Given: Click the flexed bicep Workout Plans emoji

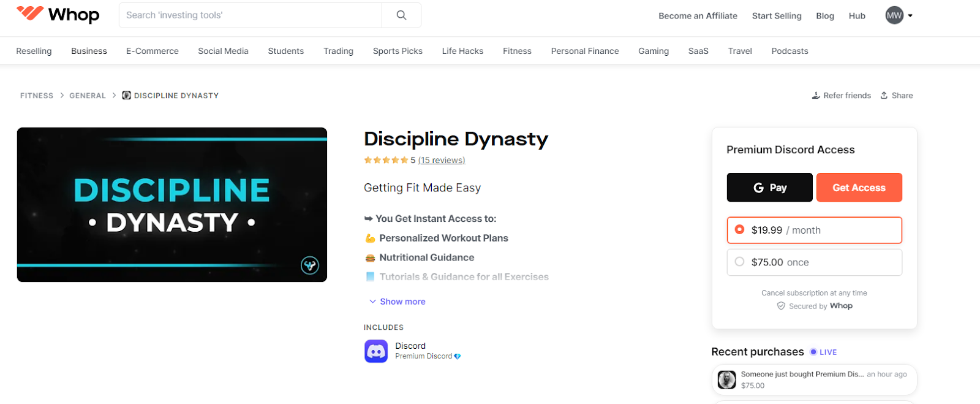Looking at the screenshot, I should (370, 238).
